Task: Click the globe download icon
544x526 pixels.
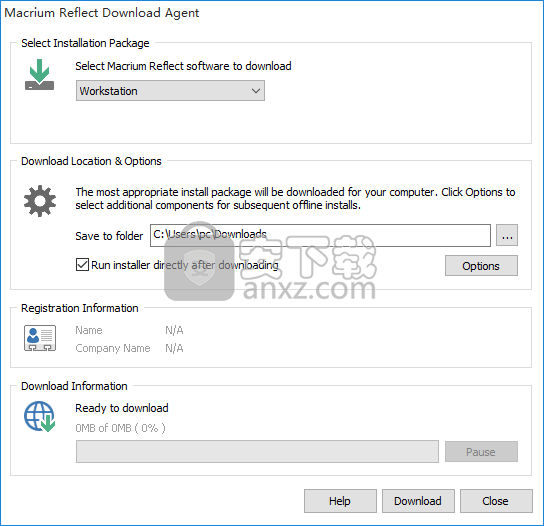Action: 40,417
